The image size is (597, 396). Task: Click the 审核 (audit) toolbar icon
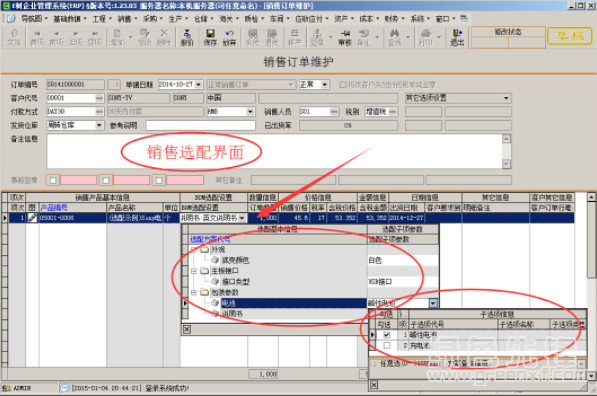(345, 37)
